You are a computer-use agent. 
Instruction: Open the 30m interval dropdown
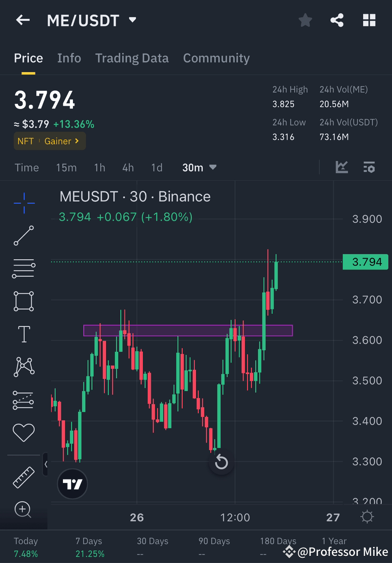pyautogui.click(x=200, y=167)
